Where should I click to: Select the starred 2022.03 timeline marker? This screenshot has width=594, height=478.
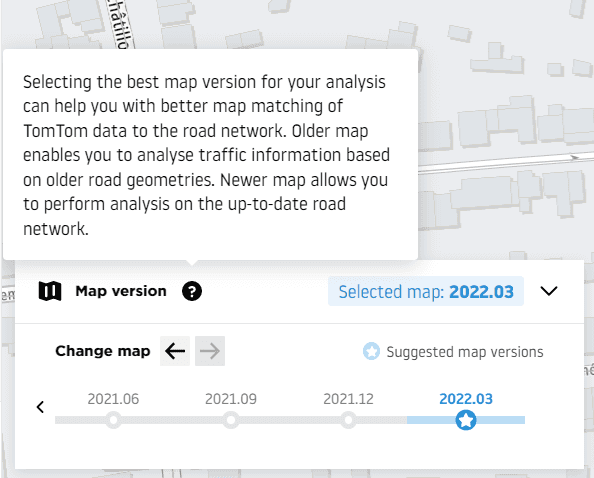[466, 420]
